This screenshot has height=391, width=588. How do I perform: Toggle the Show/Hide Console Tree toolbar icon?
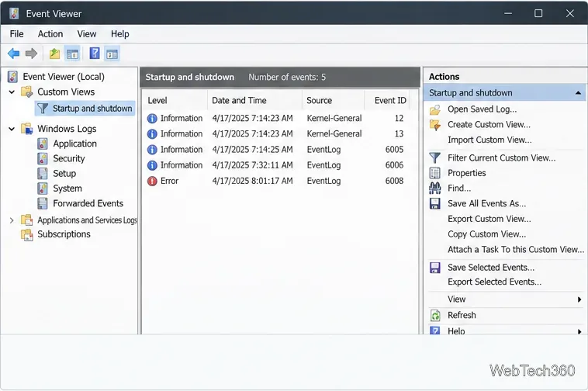72,54
